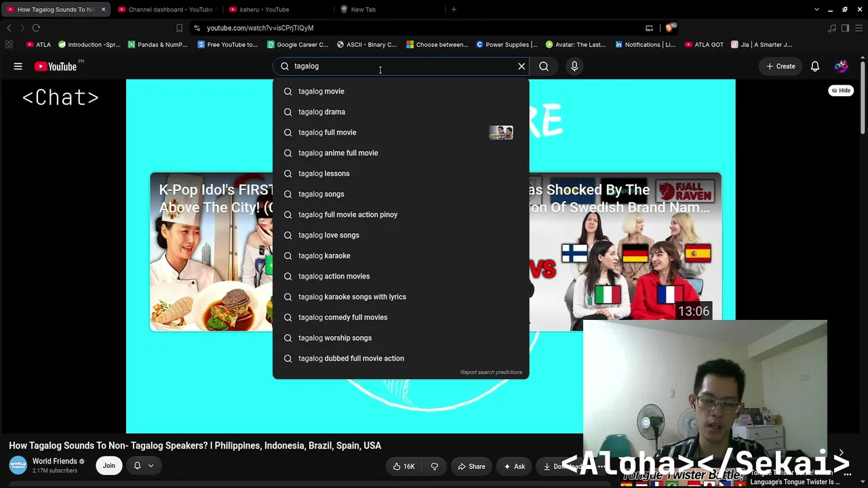Open the account avatar menu
Screen dimensions: 868x488
842,66
